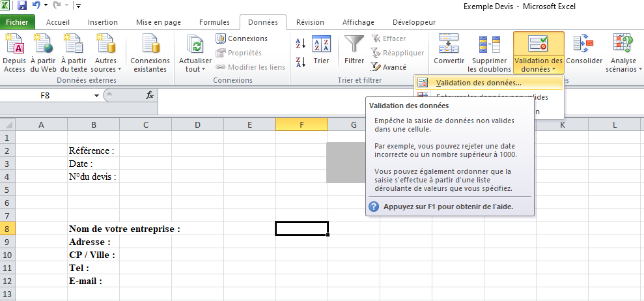The width and height of the screenshot is (644, 301).
Task: Switch to the Insertion tab
Action: pos(103,22)
